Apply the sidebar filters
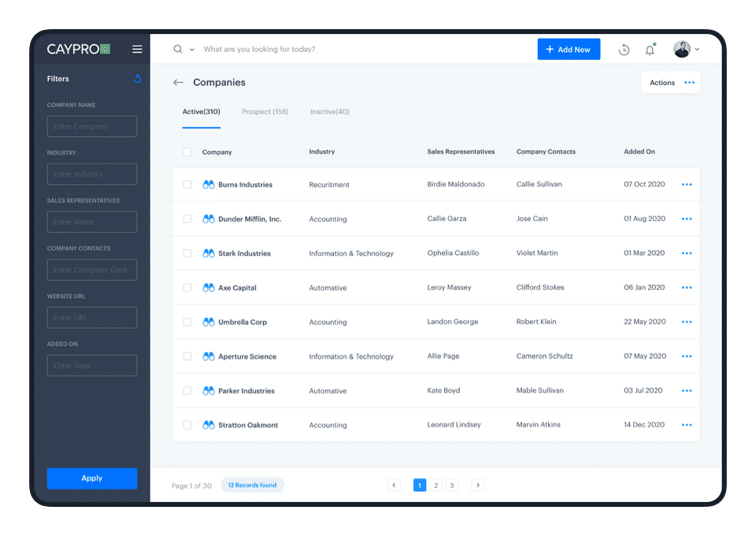 [92, 479]
